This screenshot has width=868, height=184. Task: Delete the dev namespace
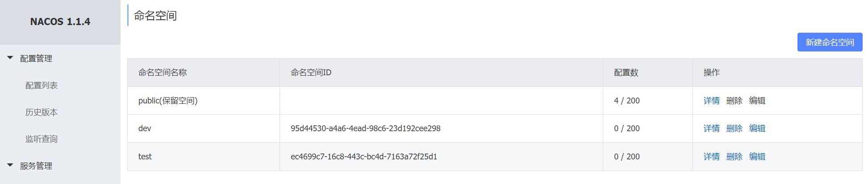tap(734, 128)
